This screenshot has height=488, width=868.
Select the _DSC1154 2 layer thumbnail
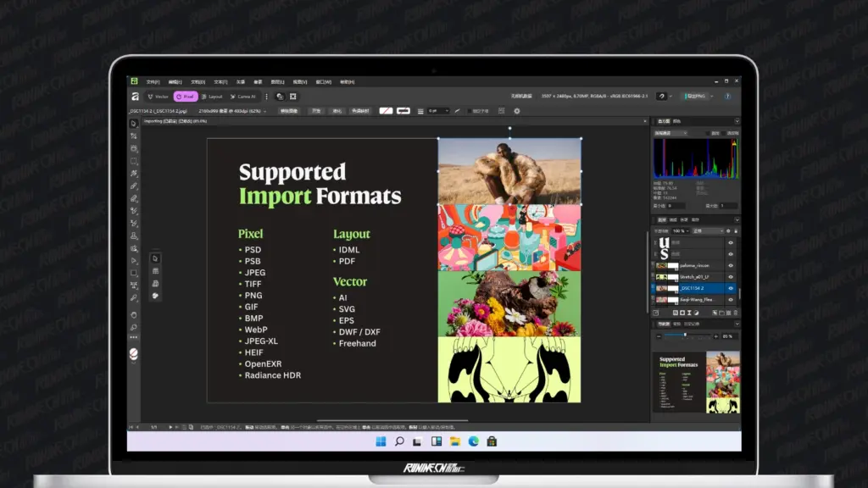(x=662, y=288)
